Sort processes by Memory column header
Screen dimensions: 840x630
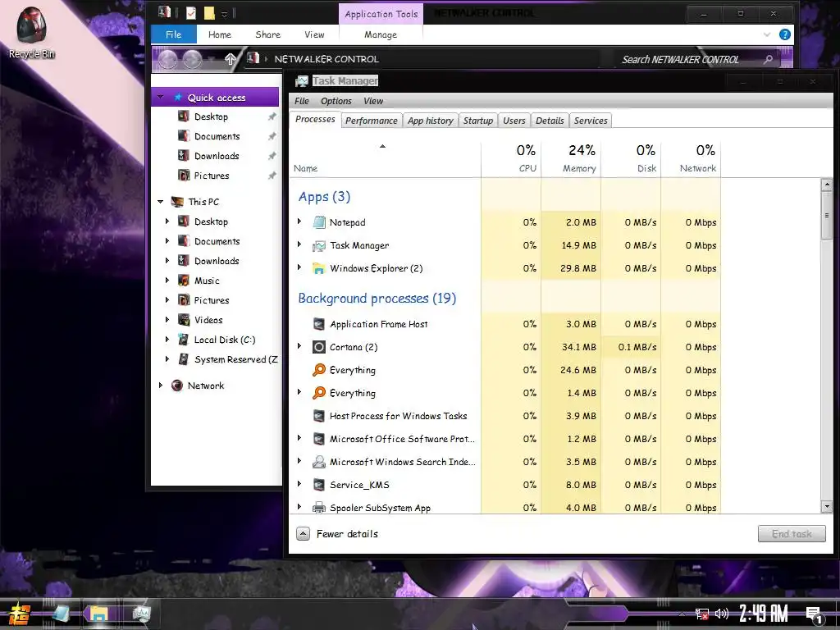571,158
